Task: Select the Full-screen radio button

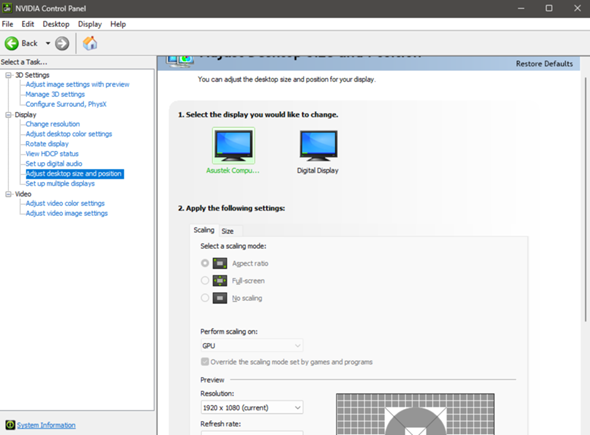Action: tap(205, 280)
